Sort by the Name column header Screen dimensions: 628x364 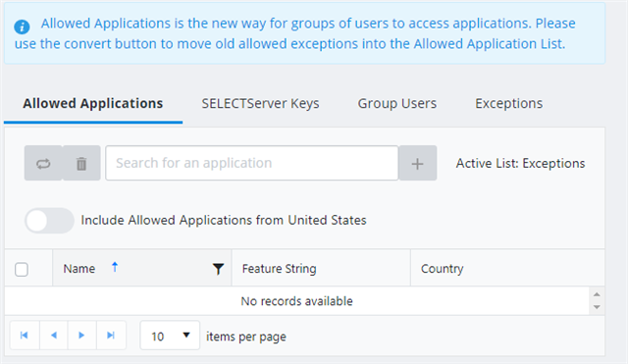click(x=79, y=269)
